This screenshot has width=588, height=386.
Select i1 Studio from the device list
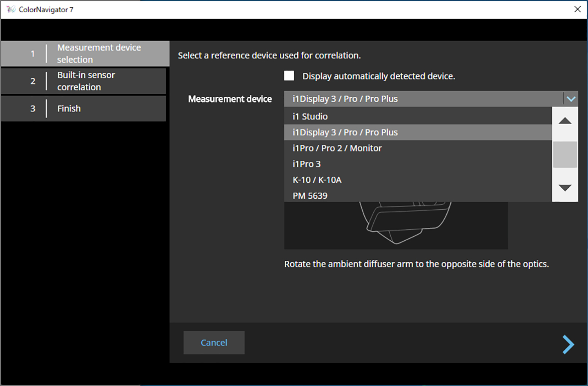click(418, 116)
